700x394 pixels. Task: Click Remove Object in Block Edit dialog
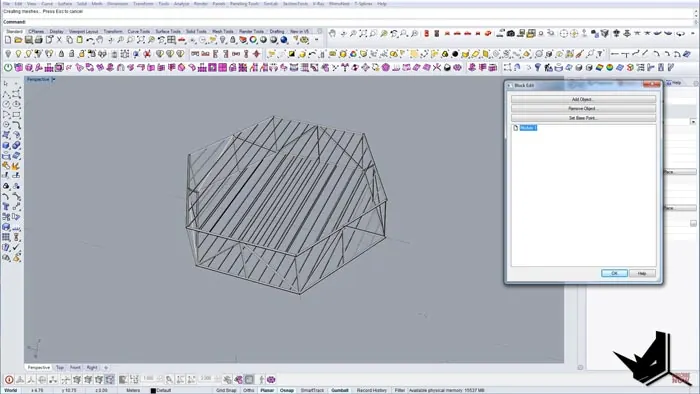coord(583,108)
